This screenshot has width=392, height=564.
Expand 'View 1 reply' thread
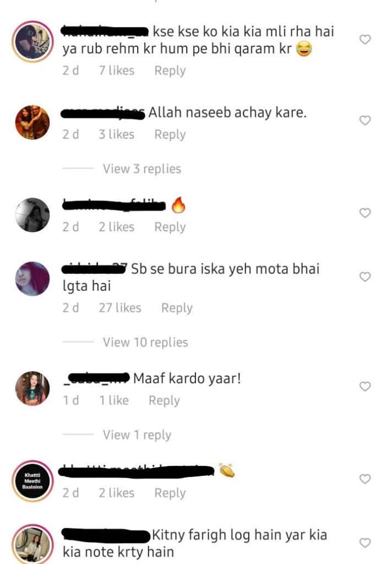pyautogui.click(x=137, y=435)
